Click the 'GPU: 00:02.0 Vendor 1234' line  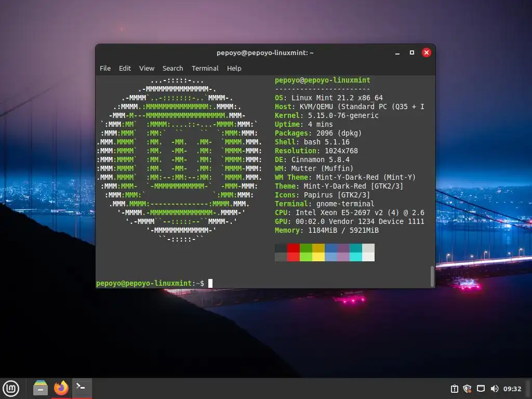pyautogui.click(x=350, y=221)
